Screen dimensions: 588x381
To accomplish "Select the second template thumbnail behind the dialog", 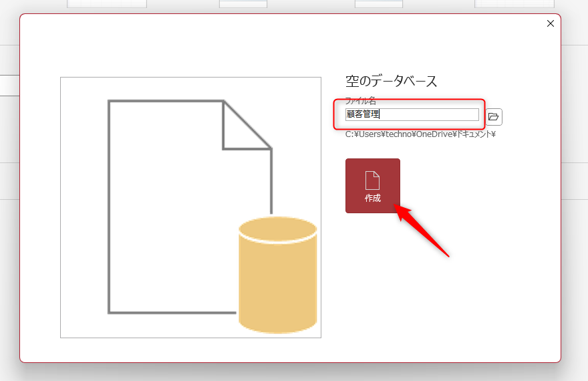I will pos(243,4).
